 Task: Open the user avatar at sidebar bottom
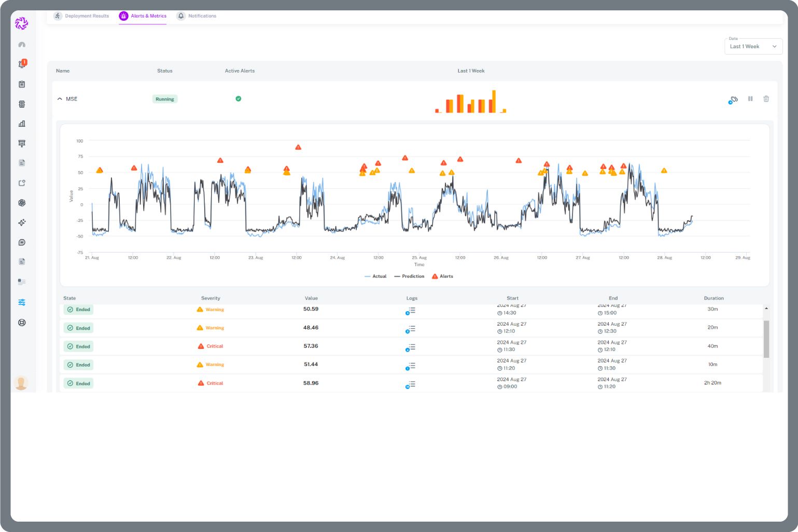(21, 383)
